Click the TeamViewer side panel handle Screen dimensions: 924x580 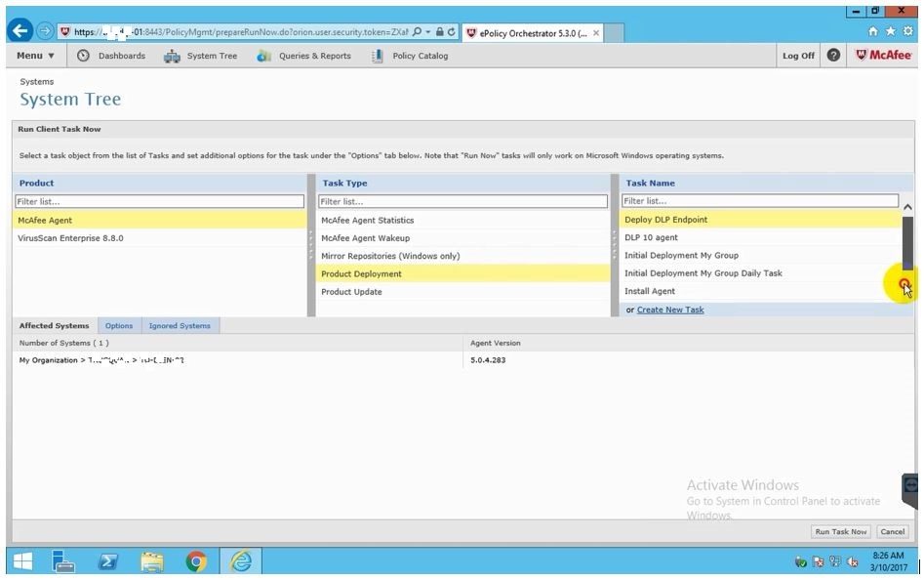tap(910, 484)
